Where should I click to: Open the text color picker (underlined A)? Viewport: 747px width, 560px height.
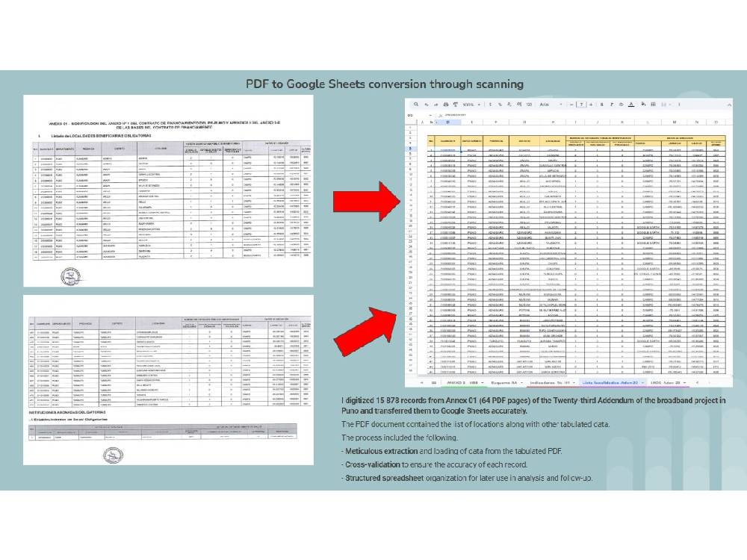[630, 105]
